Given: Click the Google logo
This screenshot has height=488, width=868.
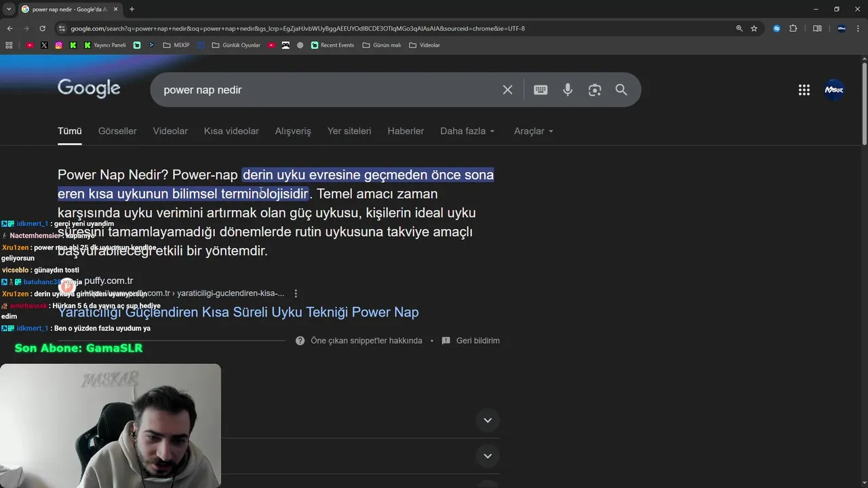Looking at the screenshot, I should pos(89,89).
